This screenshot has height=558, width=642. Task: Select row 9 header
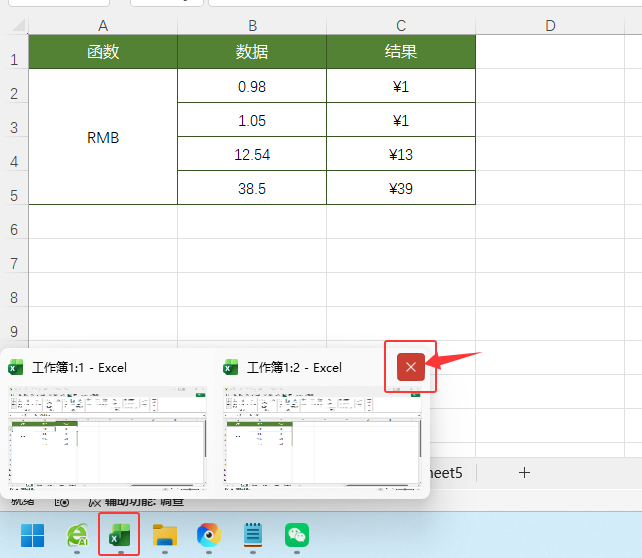[14, 324]
